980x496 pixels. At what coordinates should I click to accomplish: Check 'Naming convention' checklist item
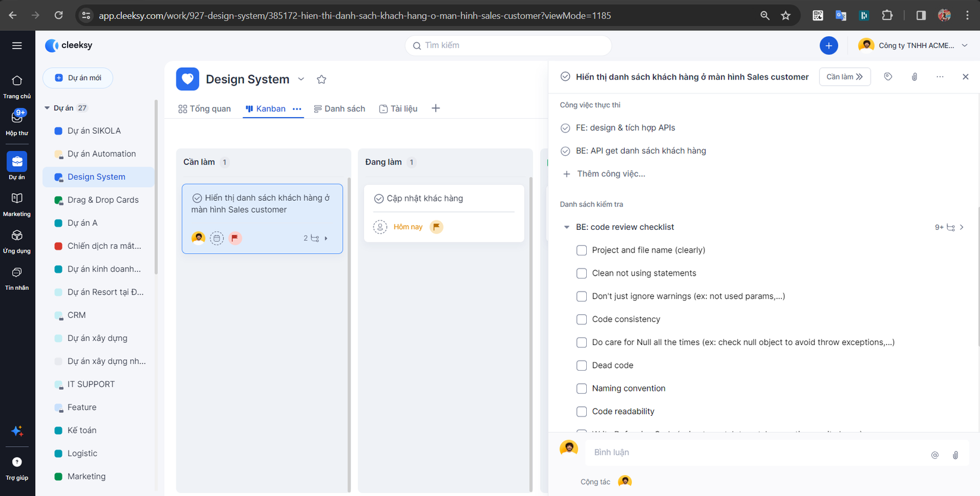click(581, 388)
